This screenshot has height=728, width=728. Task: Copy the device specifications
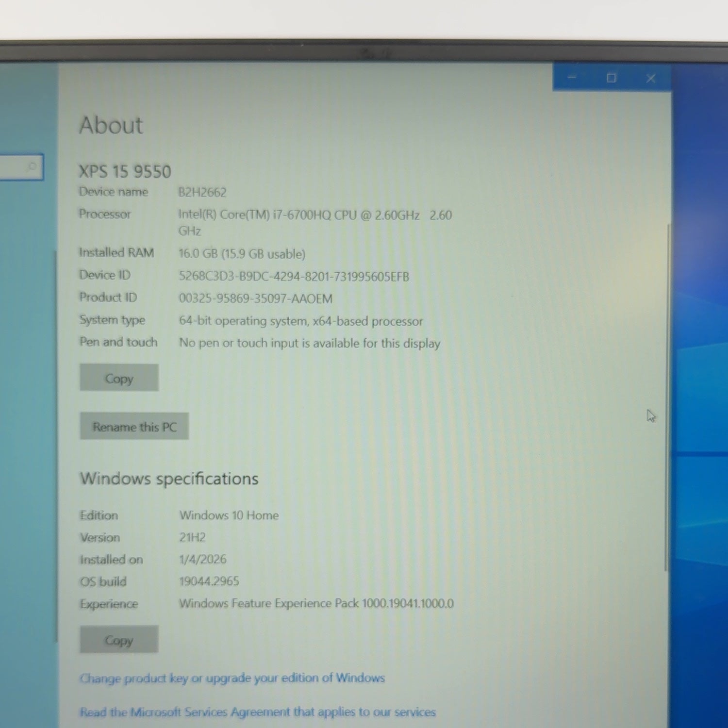point(119,378)
